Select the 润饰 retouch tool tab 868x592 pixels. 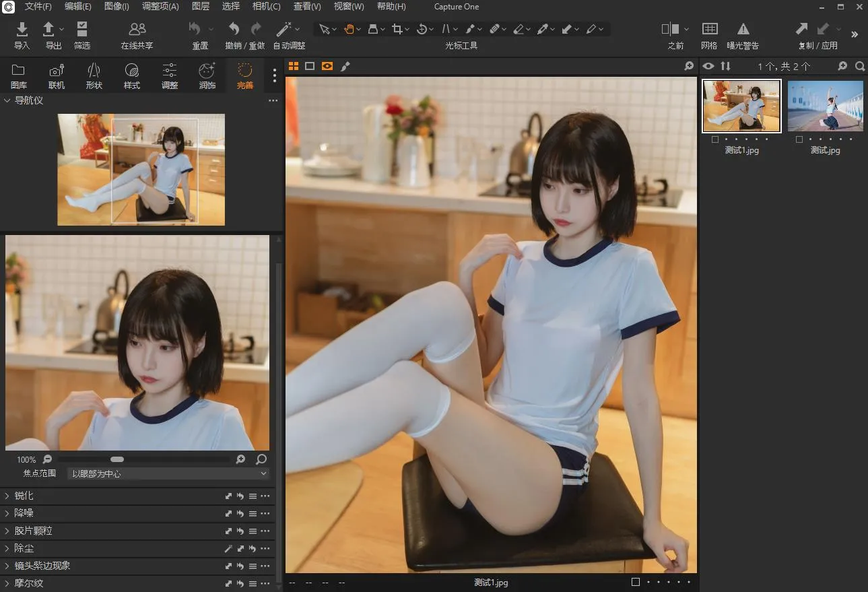[x=207, y=75]
